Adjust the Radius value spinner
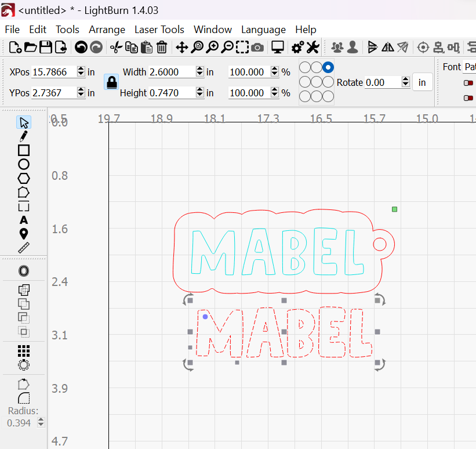This screenshot has height=449, width=476. [41, 423]
